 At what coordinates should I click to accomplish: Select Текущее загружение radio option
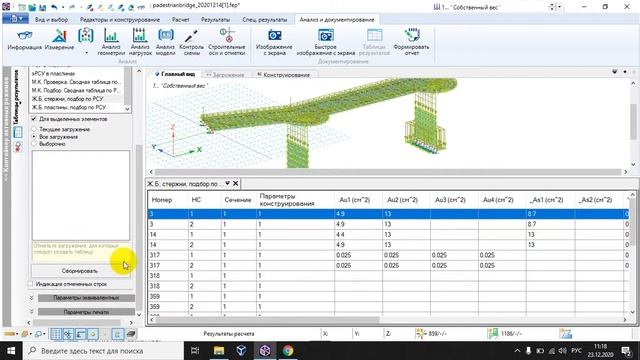tap(34, 129)
